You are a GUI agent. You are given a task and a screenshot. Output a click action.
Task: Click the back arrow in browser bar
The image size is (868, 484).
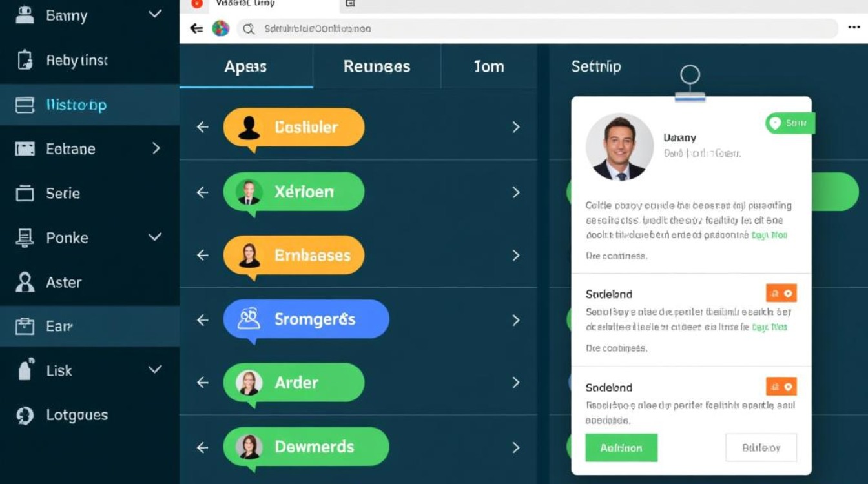[x=196, y=28]
